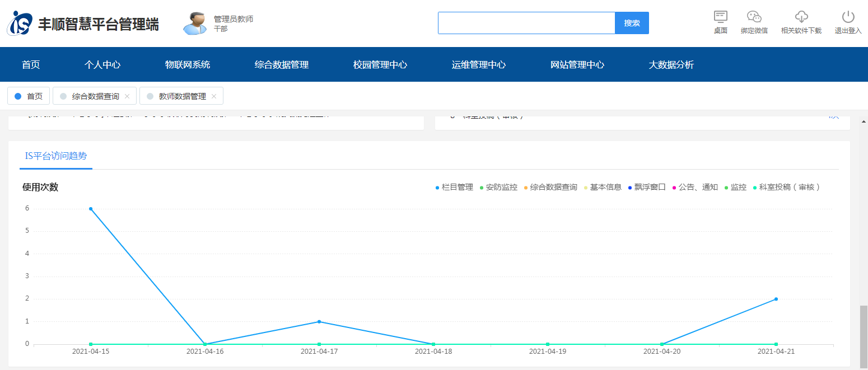This screenshot has height=370, width=868.
Task: Open the 个人中心 menu
Action: pyautogui.click(x=102, y=64)
